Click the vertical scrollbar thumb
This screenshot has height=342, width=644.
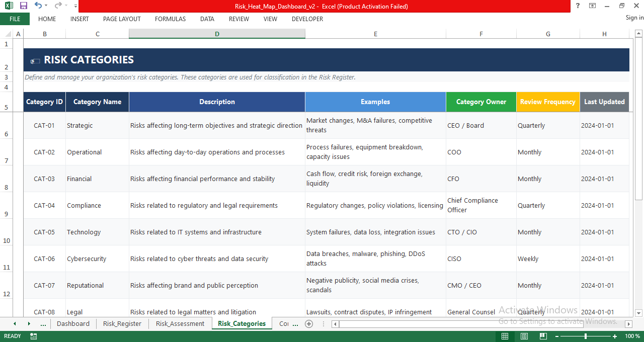click(639, 119)
